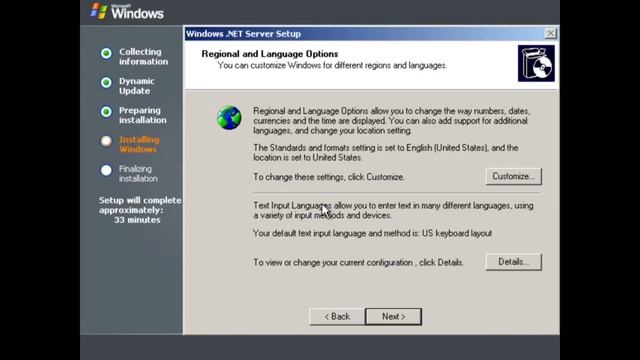640x360 pixels.
Task: Click the Dynamic Update label
Action: (137, 86)
